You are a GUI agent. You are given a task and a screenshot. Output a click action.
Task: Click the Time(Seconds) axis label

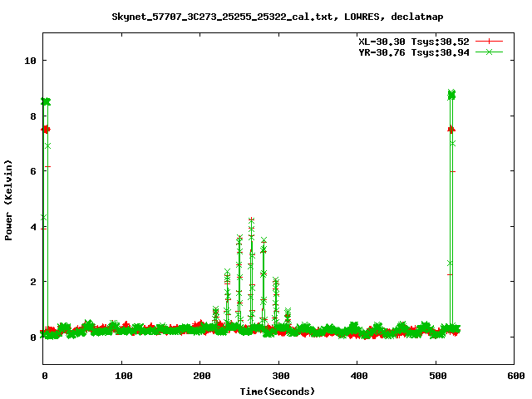point(278,392)
